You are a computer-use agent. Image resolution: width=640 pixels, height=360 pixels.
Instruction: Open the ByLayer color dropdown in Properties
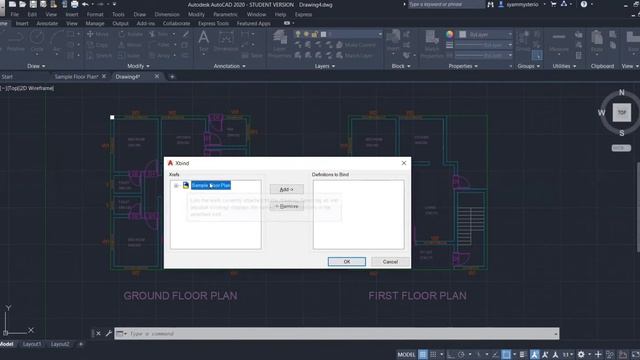[510, 35]
